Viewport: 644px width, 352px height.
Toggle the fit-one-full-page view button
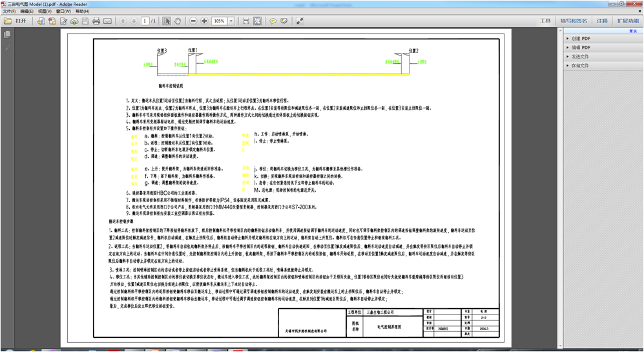click(257, 21)
